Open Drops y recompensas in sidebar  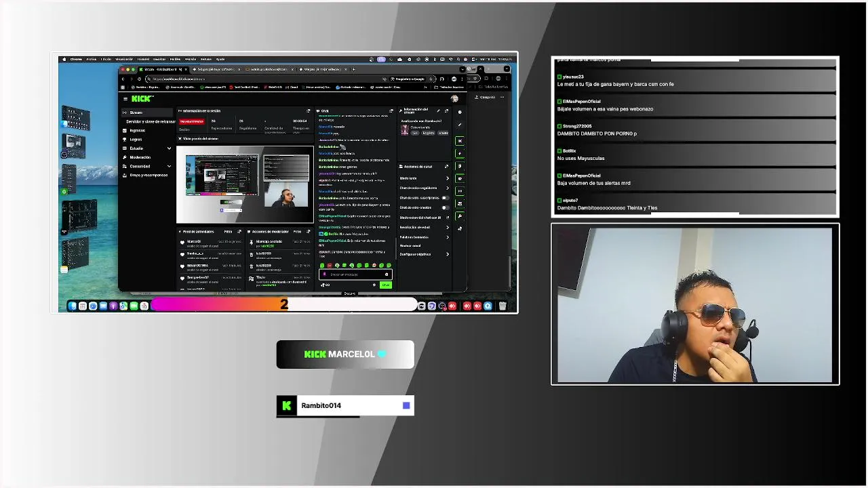click(x=149, y=175)
